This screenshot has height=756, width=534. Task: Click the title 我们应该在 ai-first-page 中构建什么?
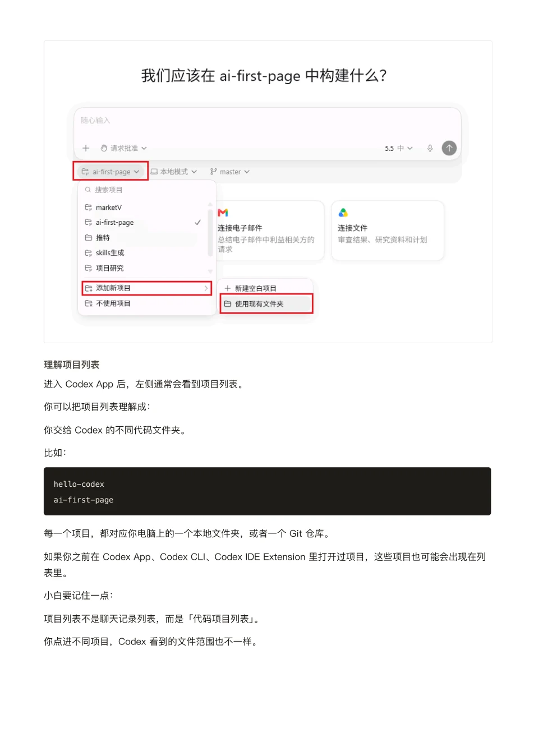tap(264, 76)
